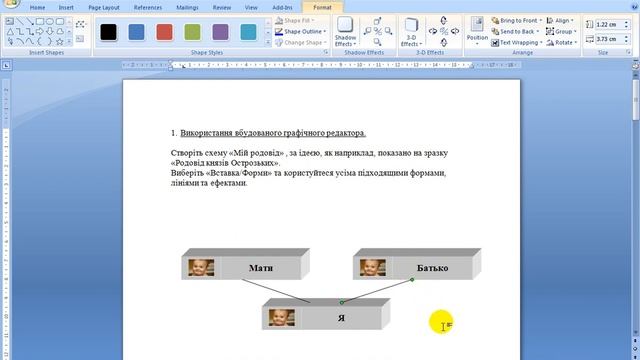Select the Text Box shape icon
The width and height of the screenshot is (640, 360).
[x=10, y=21]
